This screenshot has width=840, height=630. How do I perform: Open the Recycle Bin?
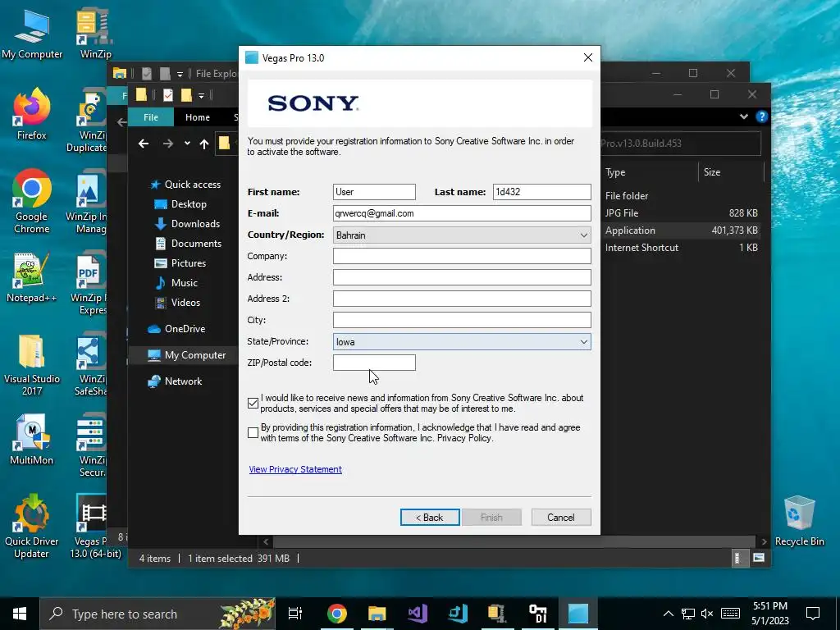click(799, 521)
